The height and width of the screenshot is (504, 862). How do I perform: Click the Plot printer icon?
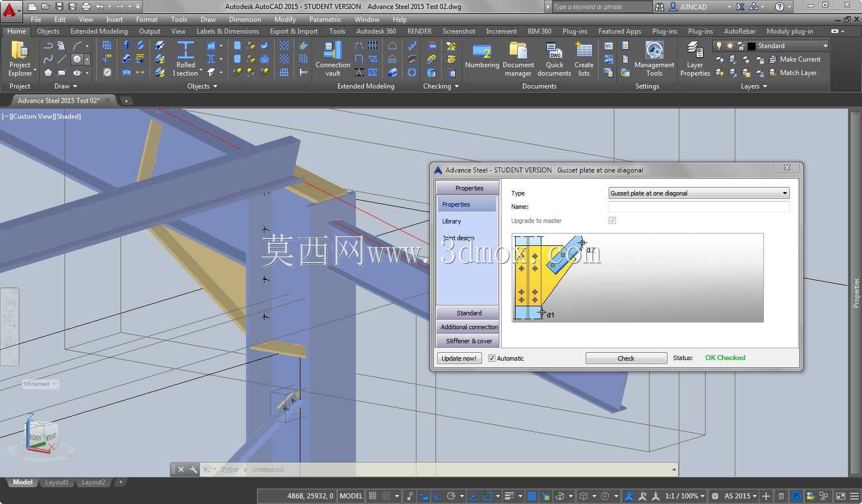[x=86, y=7]
